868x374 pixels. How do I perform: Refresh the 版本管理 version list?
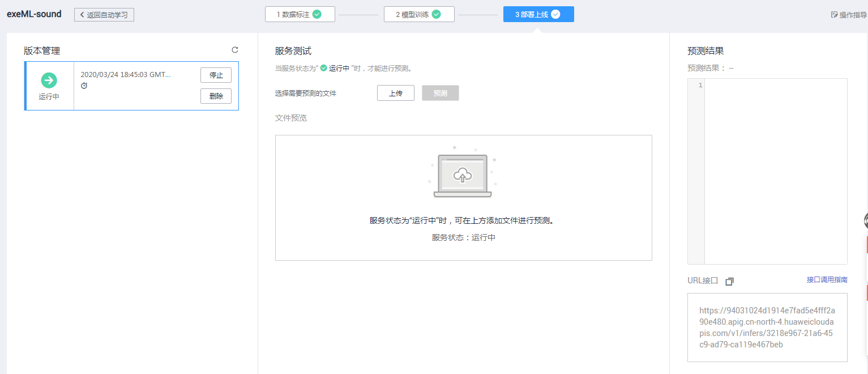pyautogui.click(x=235, y=50)
